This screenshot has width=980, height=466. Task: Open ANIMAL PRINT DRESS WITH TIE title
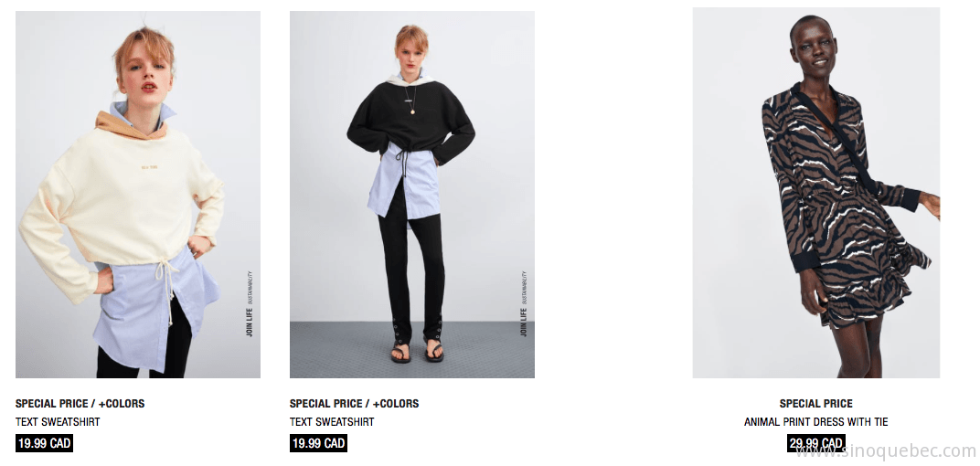point(815,421)
